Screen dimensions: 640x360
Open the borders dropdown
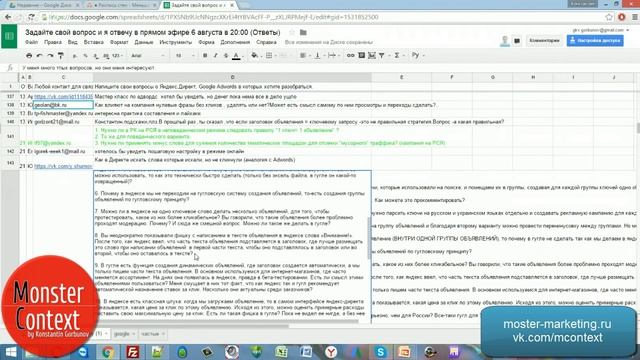coord(270,56)
